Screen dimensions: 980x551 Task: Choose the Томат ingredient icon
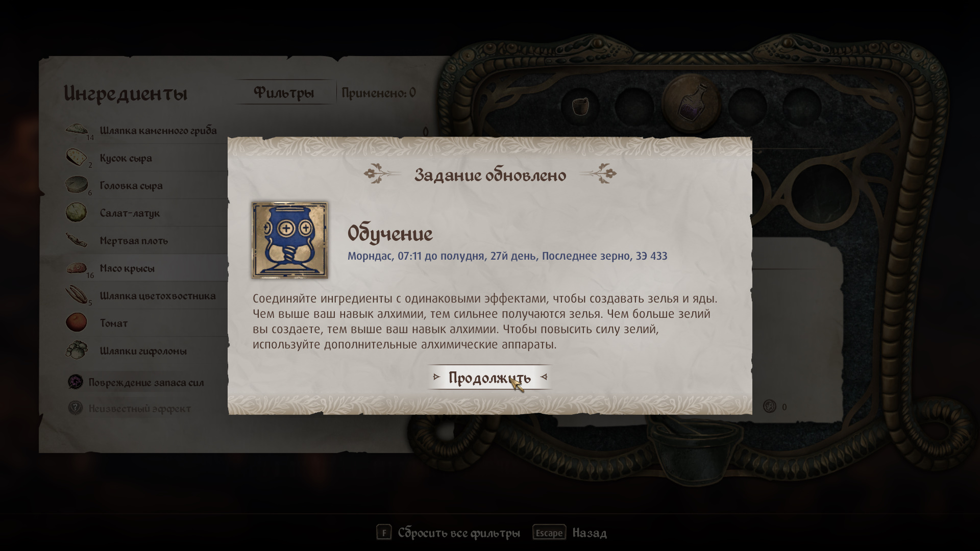point(77,323)
